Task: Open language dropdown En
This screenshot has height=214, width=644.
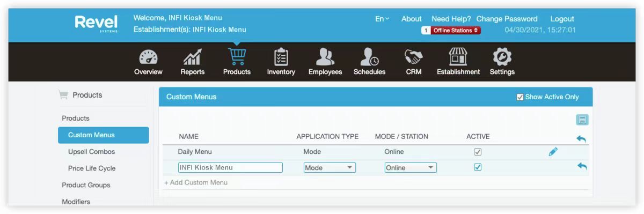Action: pos(382,19)
